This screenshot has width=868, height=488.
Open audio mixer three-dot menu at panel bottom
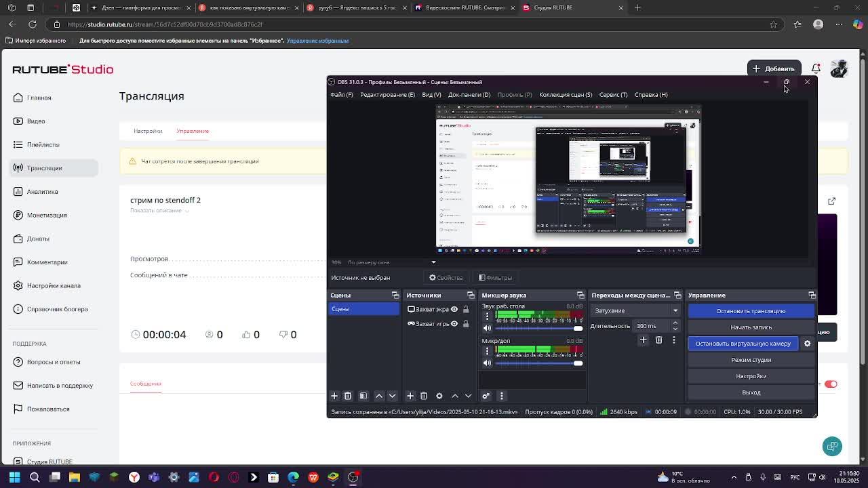502,396
